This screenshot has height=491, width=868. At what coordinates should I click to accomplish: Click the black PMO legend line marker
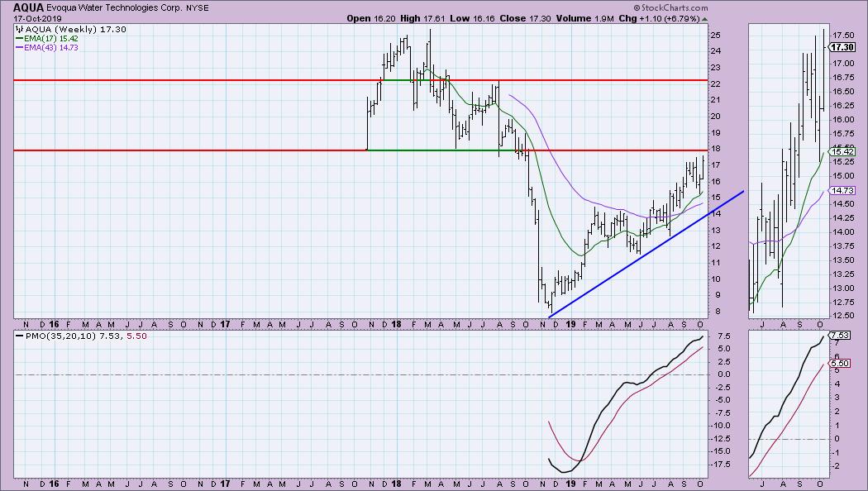pos(19,336)
